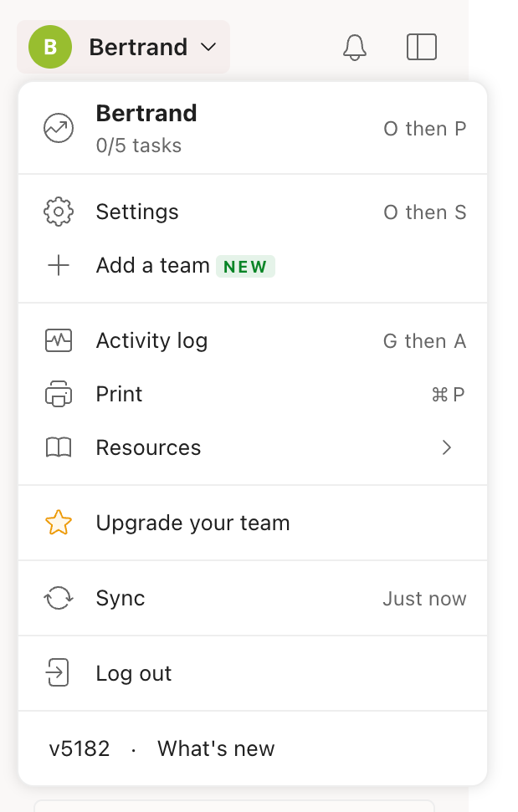The height and width of the screenshot is (812, 518).
Task: Toggle the sidebar panel icon
Action: pyautogui.click(x=421, y=47)
